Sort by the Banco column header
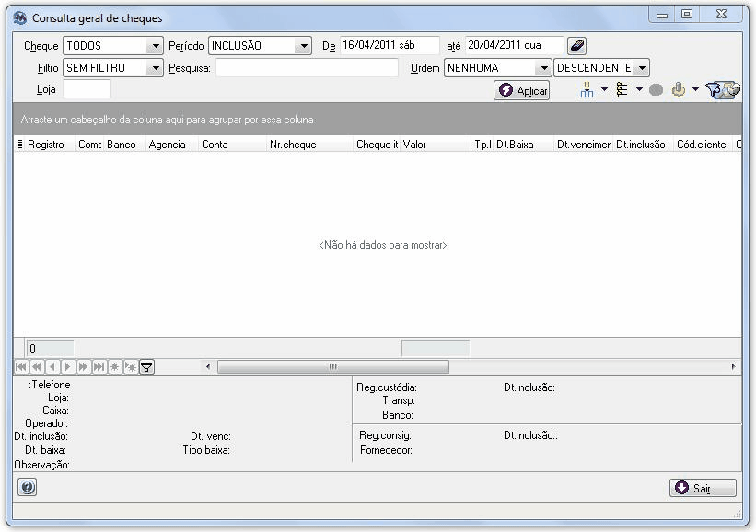This screenshot has width=756, height=532. [x=124, y=145]
